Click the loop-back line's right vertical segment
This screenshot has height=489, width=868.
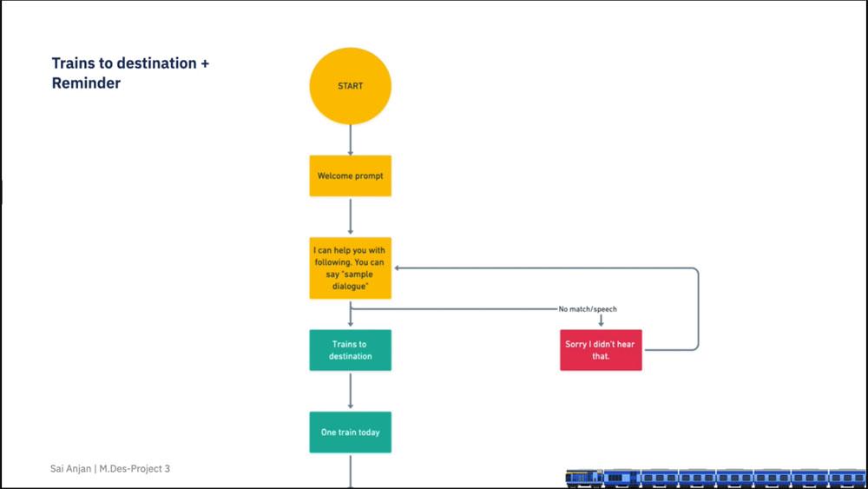pyautogui.click(x=698, y=308)
